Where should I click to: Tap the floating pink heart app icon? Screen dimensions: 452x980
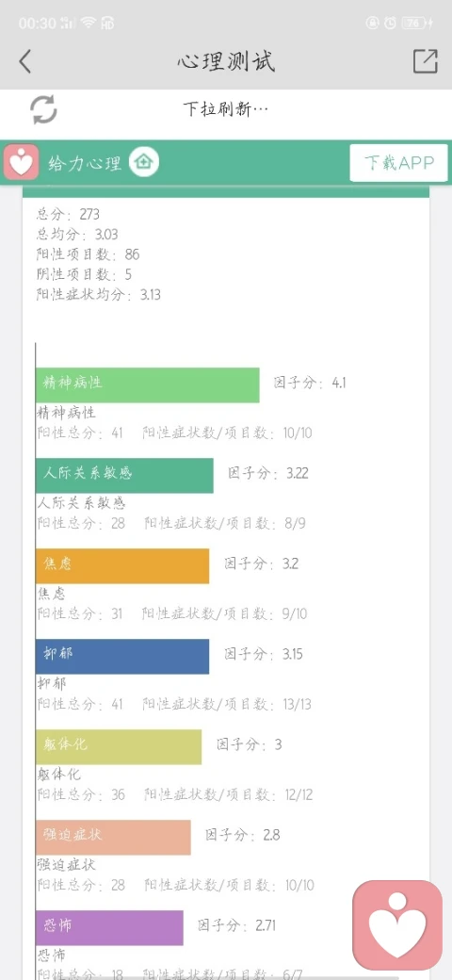coord(397,925)
